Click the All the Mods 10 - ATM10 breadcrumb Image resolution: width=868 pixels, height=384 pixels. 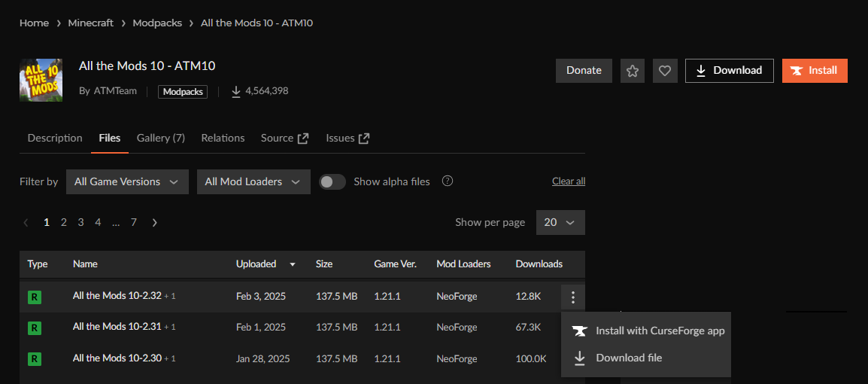(x=258, y=23)
